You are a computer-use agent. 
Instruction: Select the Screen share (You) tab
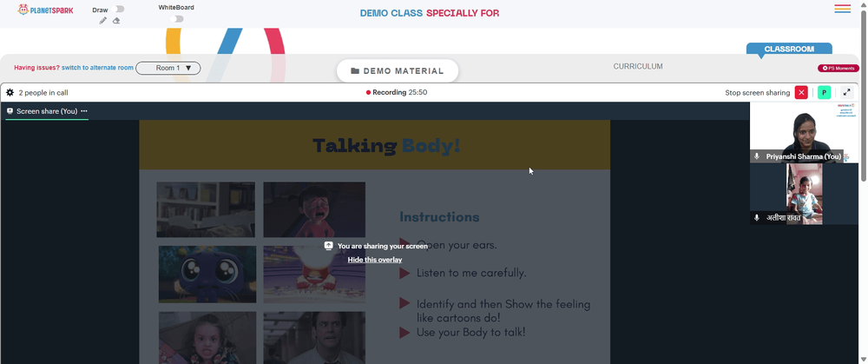pyautogui.click(x=47, y=111)
